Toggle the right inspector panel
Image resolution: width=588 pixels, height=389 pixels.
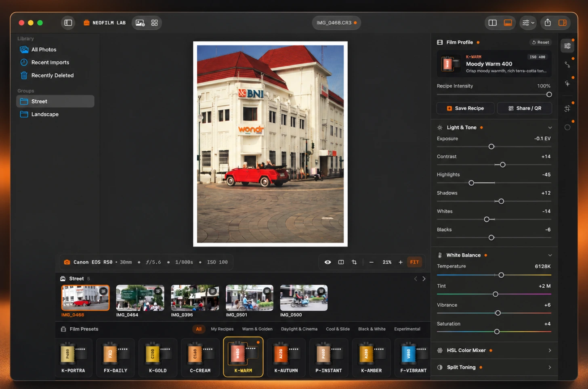tap(562, 23)
